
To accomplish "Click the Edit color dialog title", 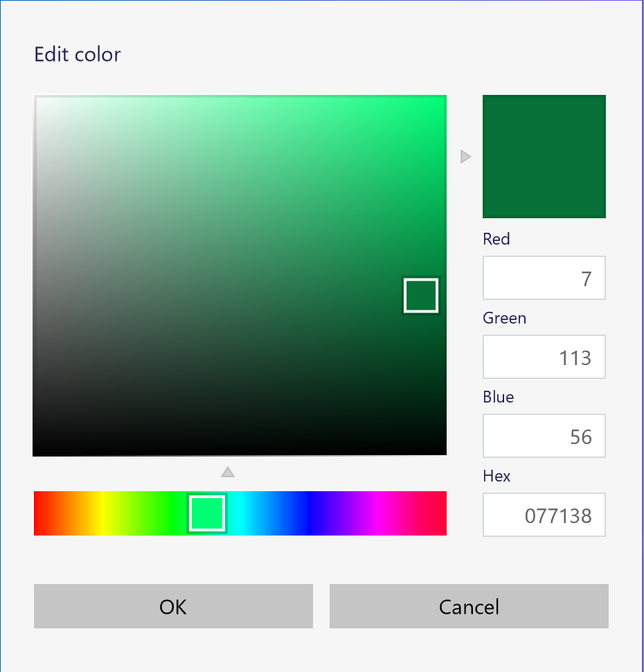I will point(78,55).
